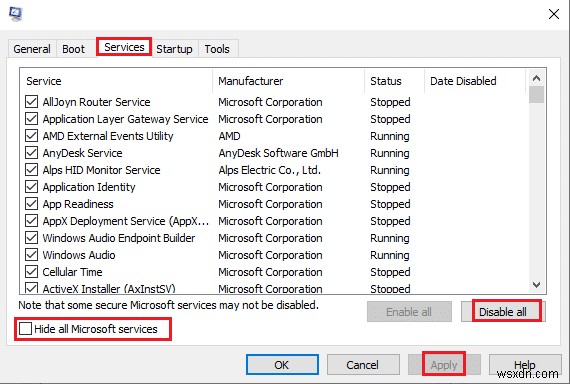The height and width of the screenshot is (384, 570).
Task: Toggle Windows Audio Endpoint Builder checkbox
Action: [32, 238]
